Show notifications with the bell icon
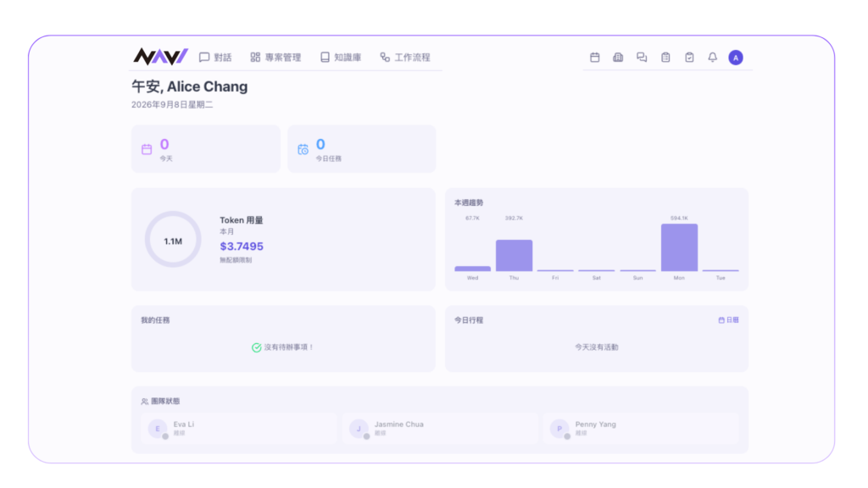 pos(712,58)
